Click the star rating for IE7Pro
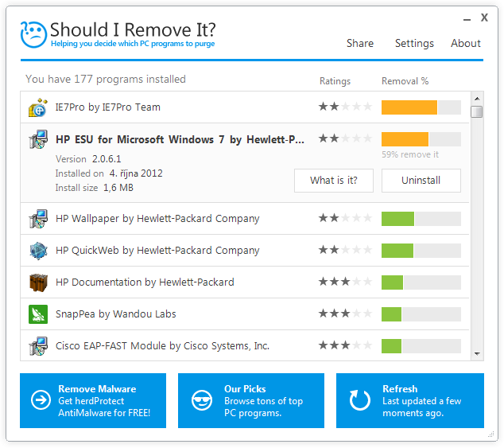 tap(346, 106)
